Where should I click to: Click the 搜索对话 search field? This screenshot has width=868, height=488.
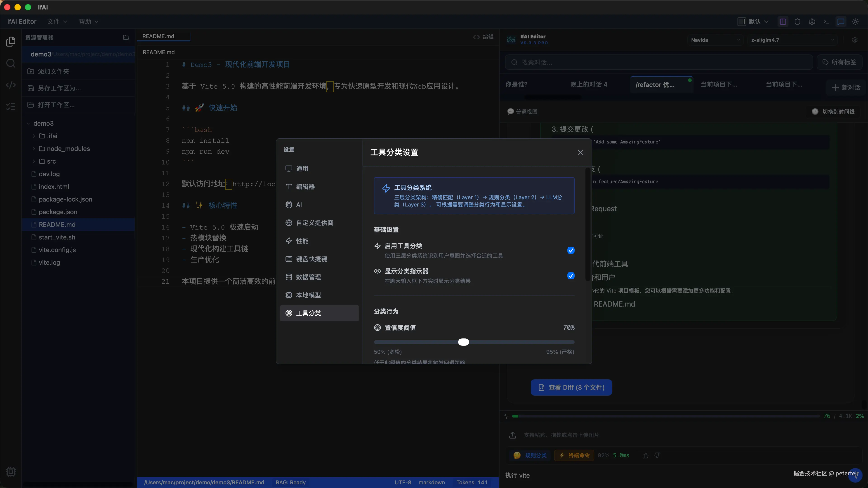pyautogui.click(x=659, y=62)
